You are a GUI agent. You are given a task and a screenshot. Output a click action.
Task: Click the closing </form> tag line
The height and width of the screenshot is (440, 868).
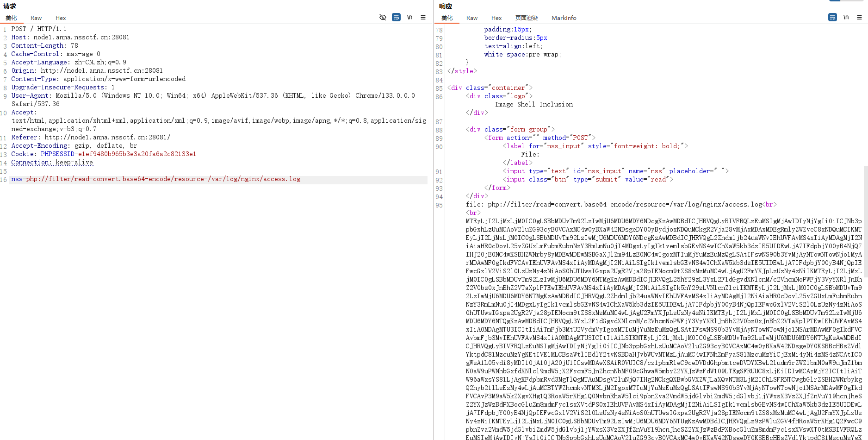coord(497,188)
